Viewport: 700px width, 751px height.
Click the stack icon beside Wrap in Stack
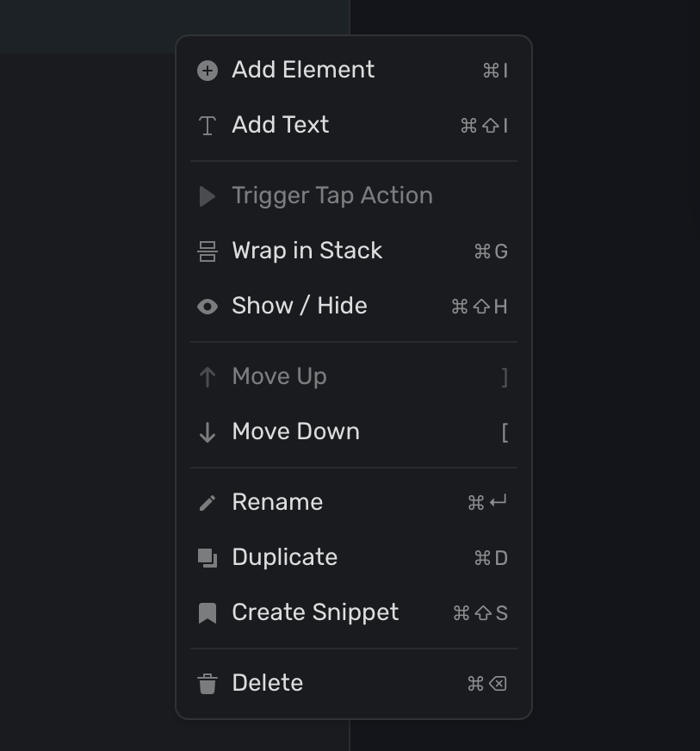[208, 251]
